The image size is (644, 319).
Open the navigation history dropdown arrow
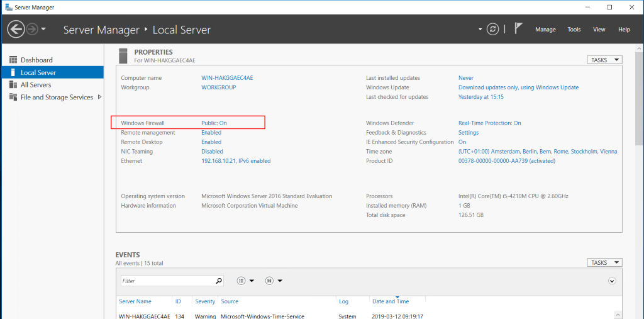click(43, 29)
